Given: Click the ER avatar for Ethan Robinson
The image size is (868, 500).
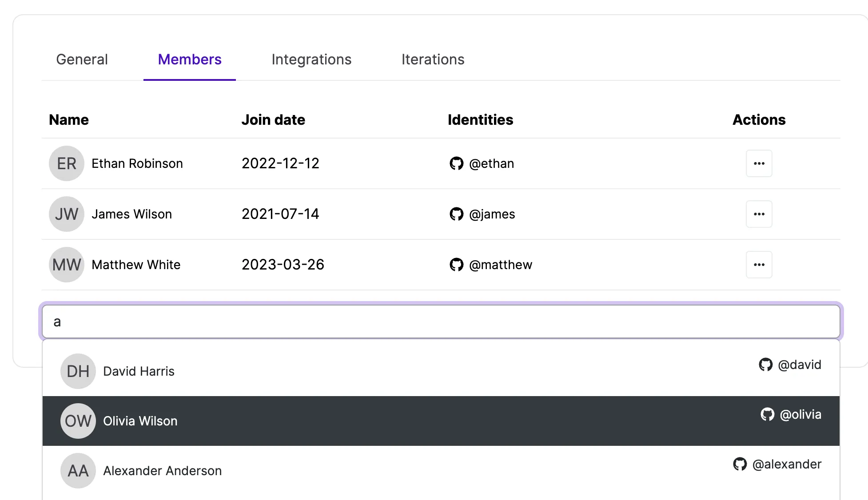Looking at the screenshot, I should (67, 163).
